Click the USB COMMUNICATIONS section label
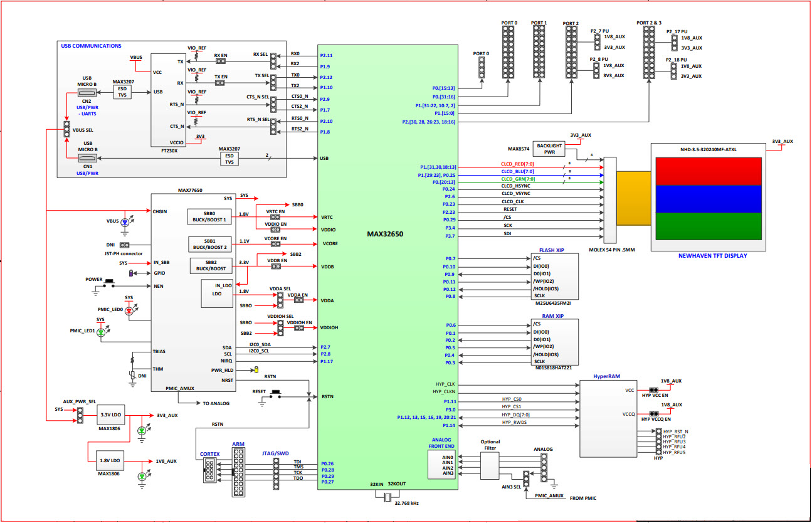812x523 pixels. [x=90, y=45]
